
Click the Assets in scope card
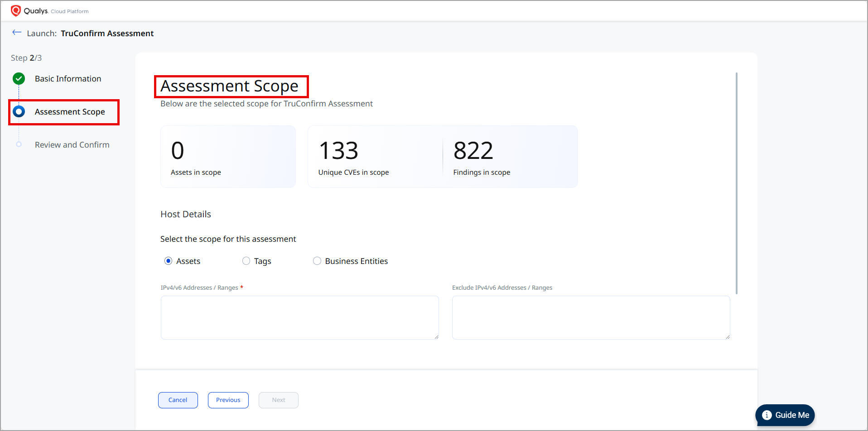[228, 157]
